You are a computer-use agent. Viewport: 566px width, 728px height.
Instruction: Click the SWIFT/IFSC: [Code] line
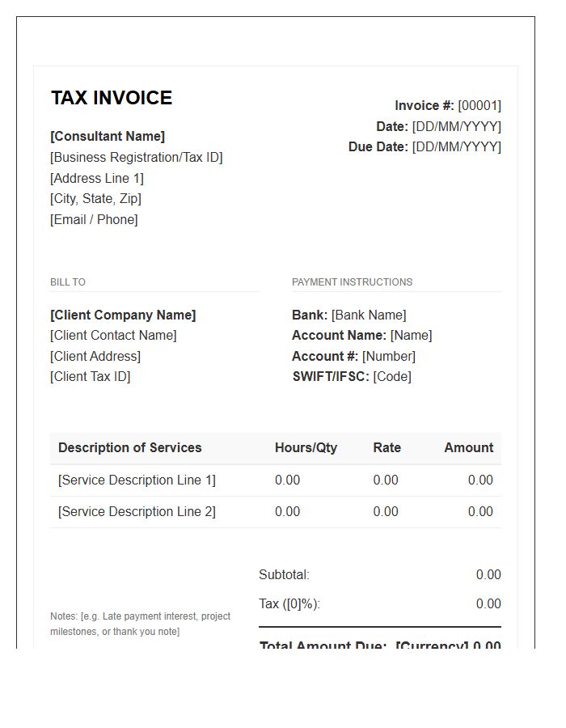click(352, 376)
